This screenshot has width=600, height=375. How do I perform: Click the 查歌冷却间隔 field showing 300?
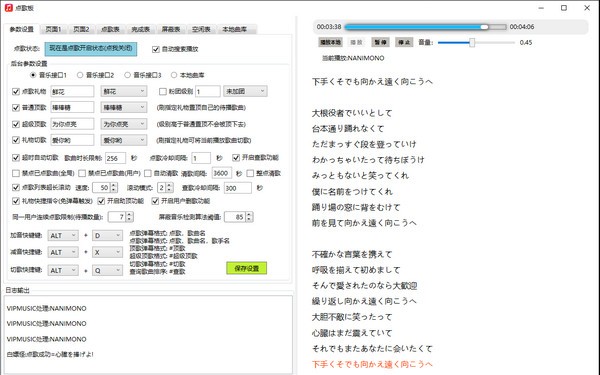[238, 188]
